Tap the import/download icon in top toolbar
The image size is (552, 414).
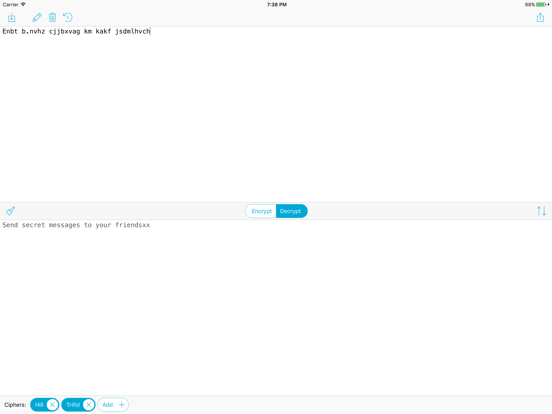12,18
